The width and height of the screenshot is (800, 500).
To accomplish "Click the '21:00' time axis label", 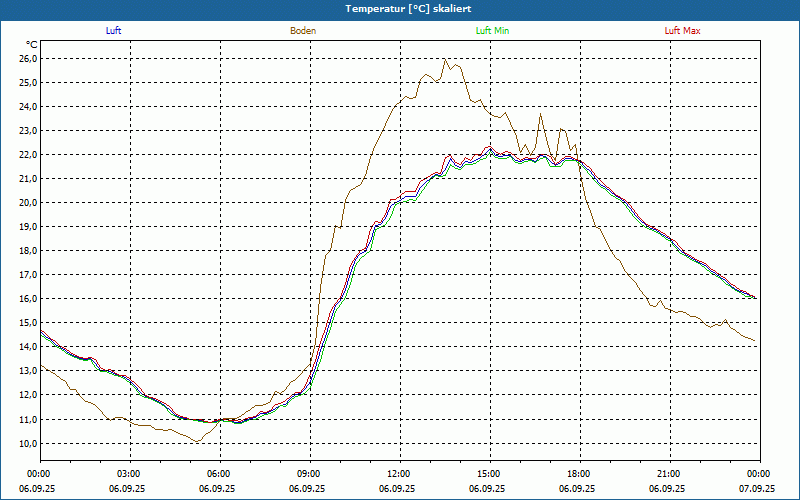I will 670,474.
